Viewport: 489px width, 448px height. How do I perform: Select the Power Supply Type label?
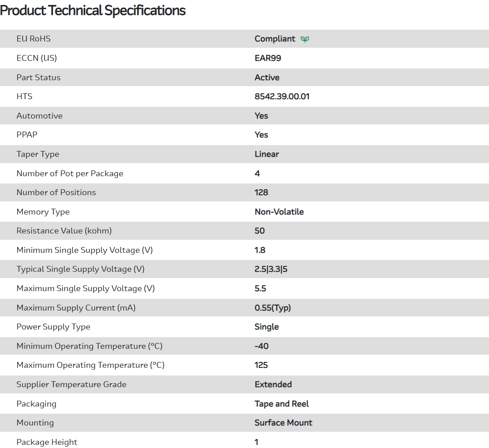click(53, 327)
